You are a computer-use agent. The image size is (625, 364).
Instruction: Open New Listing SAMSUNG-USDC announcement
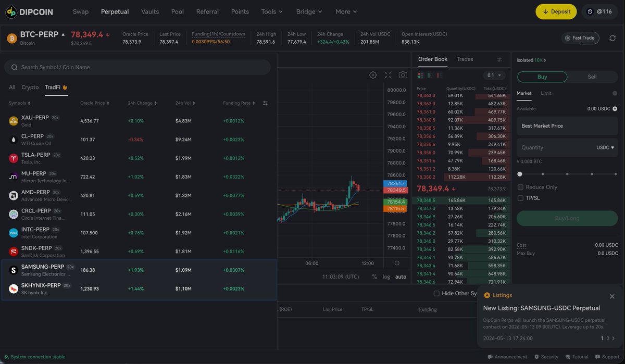[542, 308]
